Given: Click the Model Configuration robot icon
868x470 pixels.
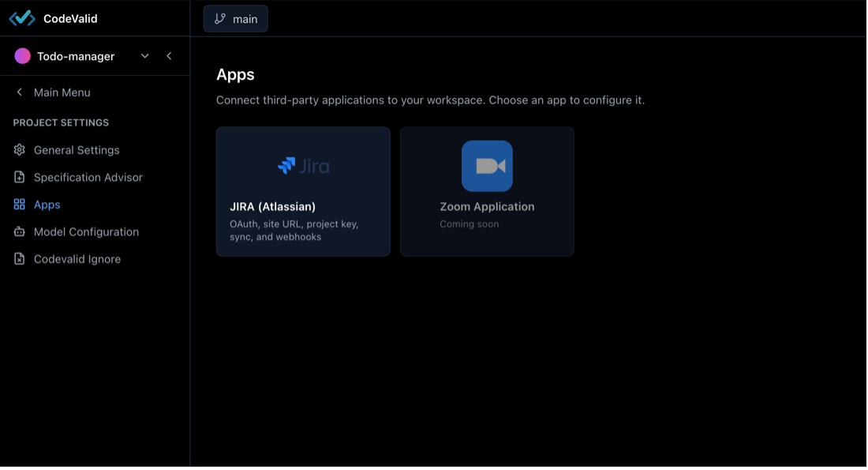Looking at the screenshot, I should pyautogui.click(x=20, y=231).
